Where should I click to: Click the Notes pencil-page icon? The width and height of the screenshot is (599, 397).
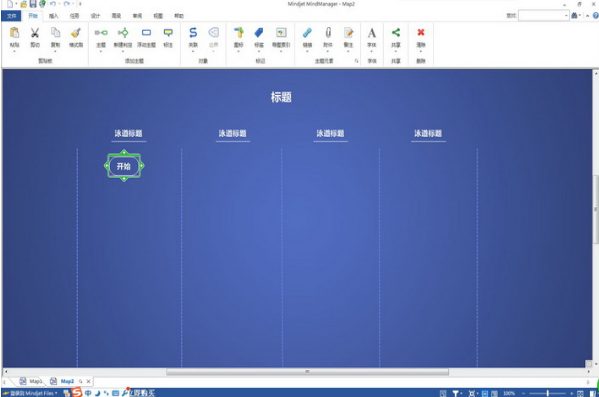(348, 33)
